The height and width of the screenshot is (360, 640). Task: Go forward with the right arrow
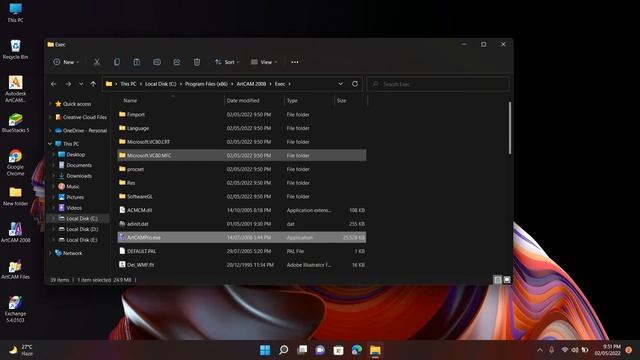[68, 84]
